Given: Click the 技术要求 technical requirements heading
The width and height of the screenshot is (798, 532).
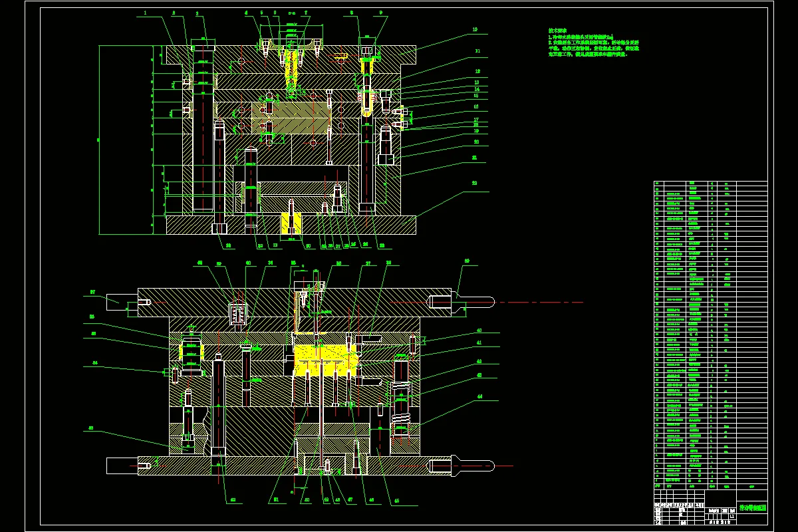Looking at the screenshot, I should coord(557,31).
